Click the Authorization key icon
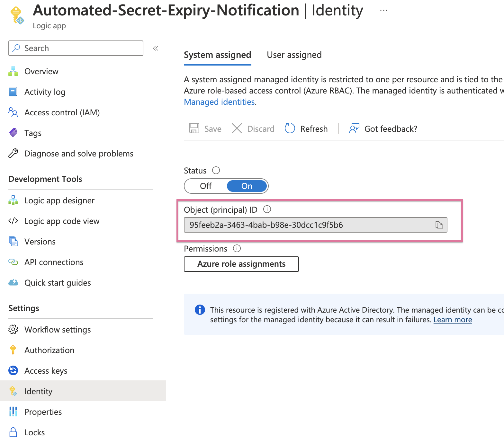 (x=13, y=350)
